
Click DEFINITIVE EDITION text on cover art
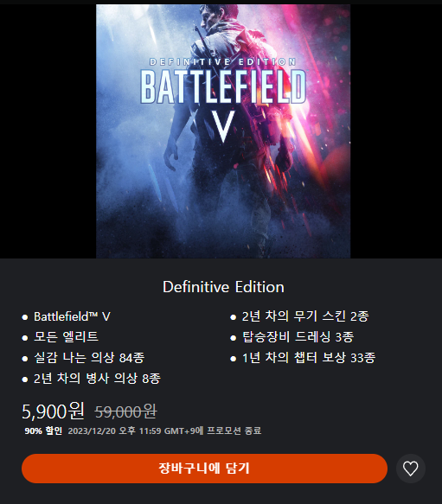(223, 61)
